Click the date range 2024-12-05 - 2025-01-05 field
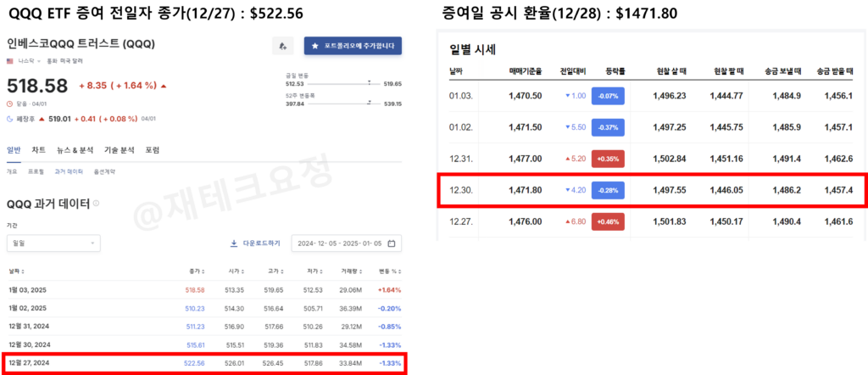The height and width of the screenshot is (375, 868). point(347,243)
